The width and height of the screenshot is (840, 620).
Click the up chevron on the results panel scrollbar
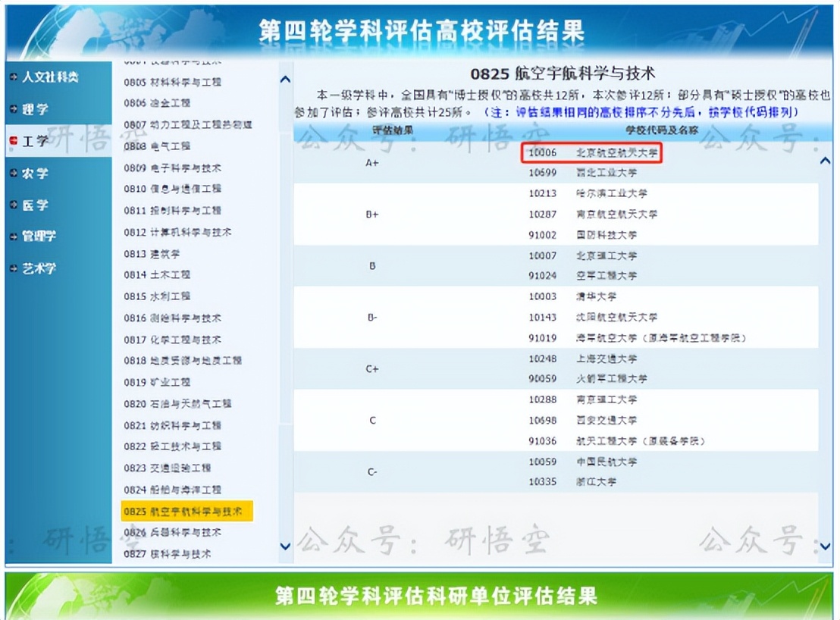pos(824,159)
